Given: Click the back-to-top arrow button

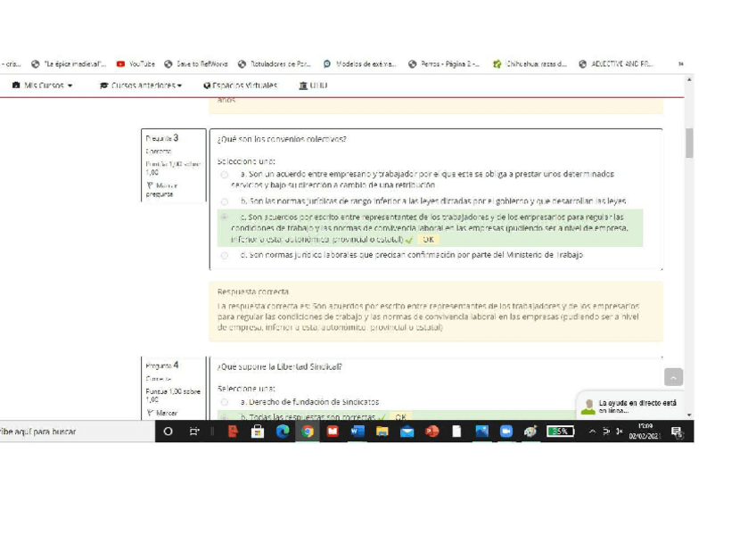Looking at the screenshot, I should (673, 377).
